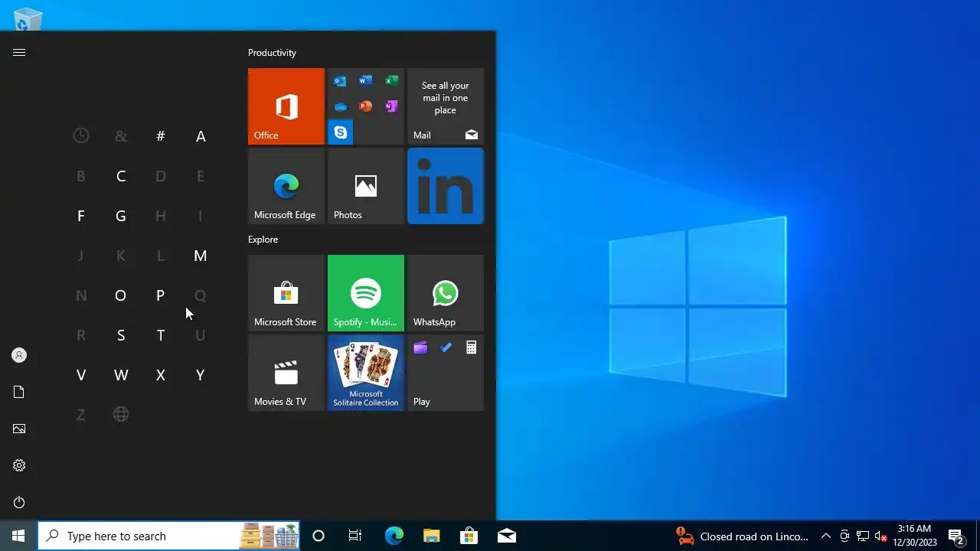980x551 pixels.
Task: Show hidden system tray icons
Action: (825, 536)
